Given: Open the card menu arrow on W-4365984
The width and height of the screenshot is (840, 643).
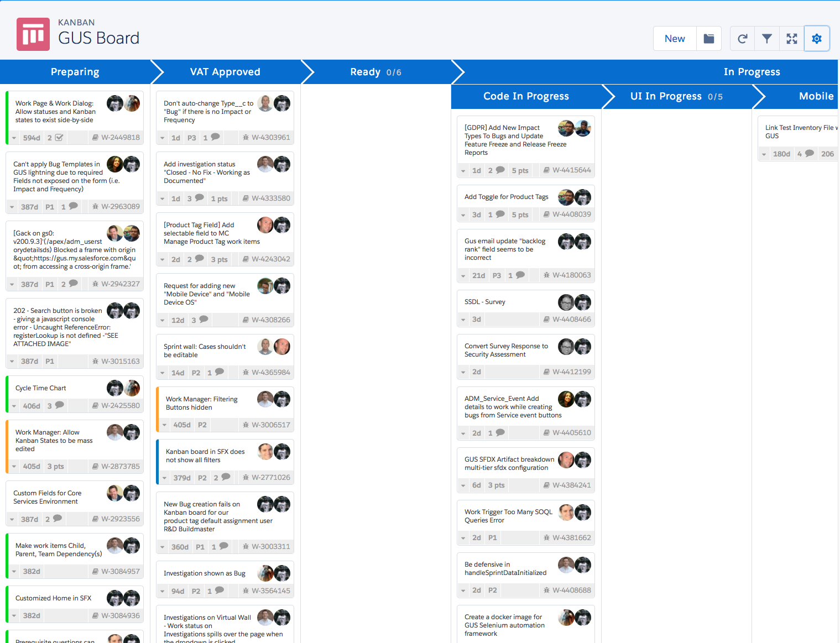Looking at the screenshot, I should pos(163,373).
